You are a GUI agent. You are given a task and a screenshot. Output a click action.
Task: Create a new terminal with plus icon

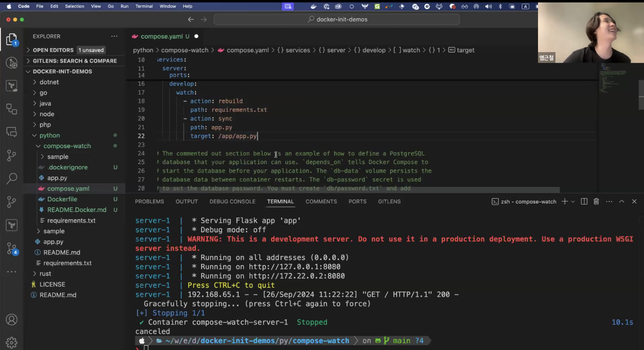[565, 201]
